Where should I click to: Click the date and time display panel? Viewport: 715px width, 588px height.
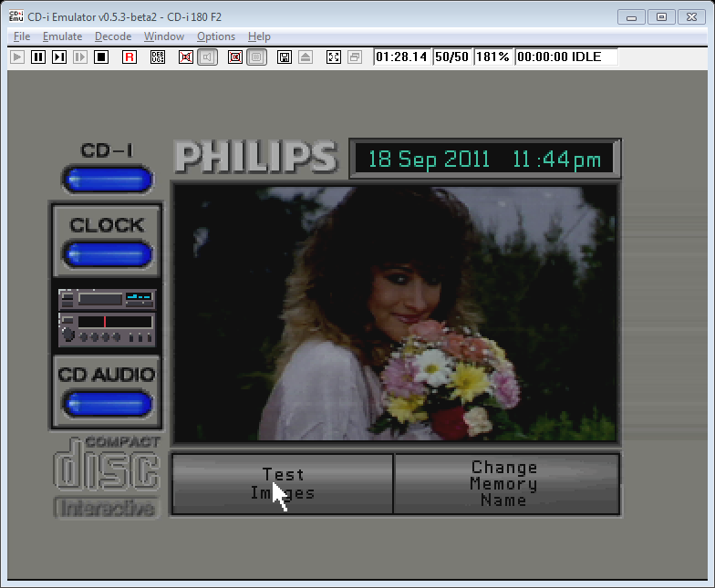[x=484, y=159]
